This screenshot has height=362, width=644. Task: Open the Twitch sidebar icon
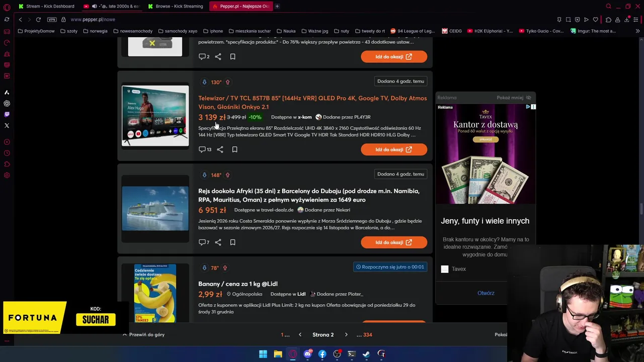7,115
